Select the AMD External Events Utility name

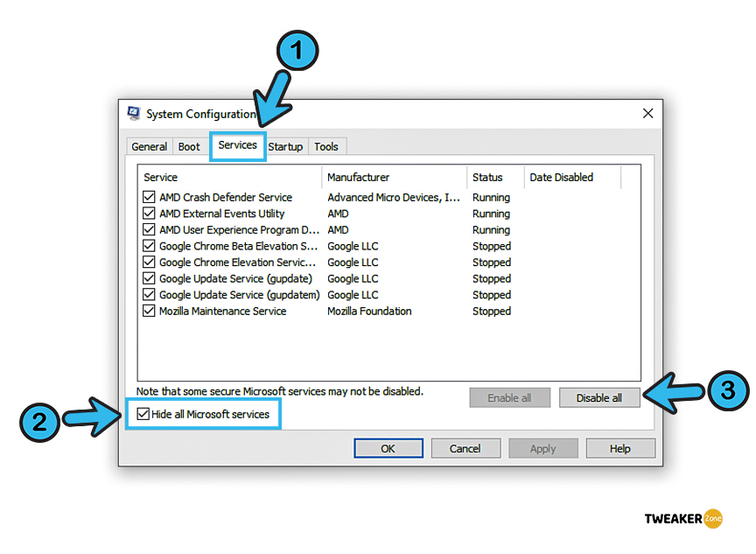(221, 214)
